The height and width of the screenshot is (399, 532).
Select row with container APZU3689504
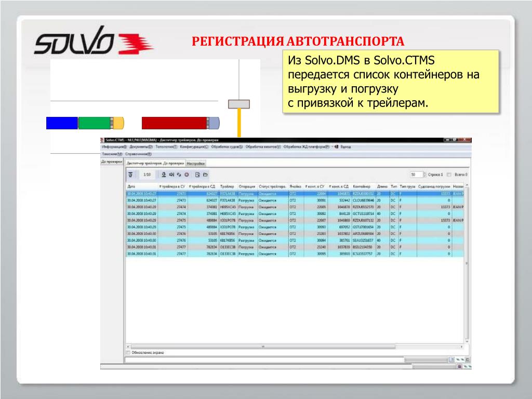[295, 234]
